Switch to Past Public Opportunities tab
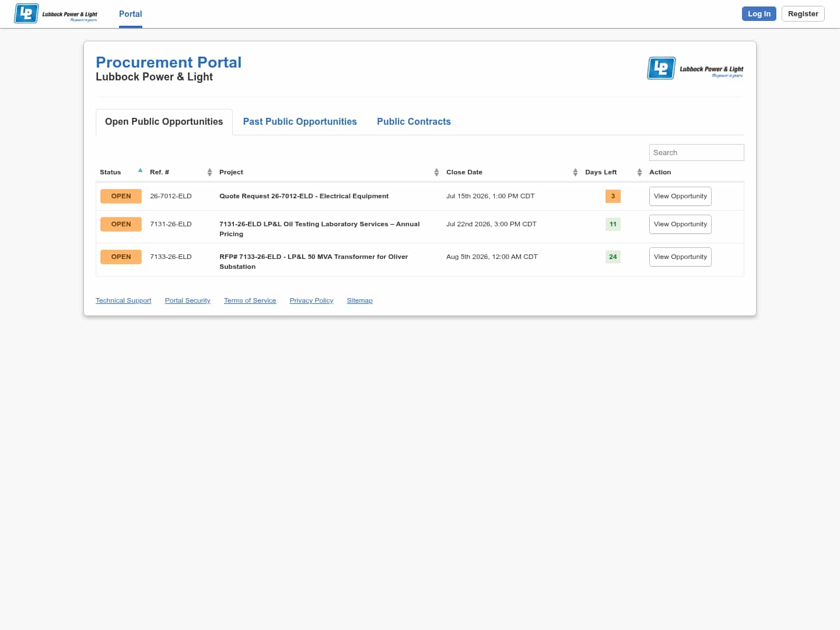The width and height of the screenshot is (840, 630). (300, 121)
